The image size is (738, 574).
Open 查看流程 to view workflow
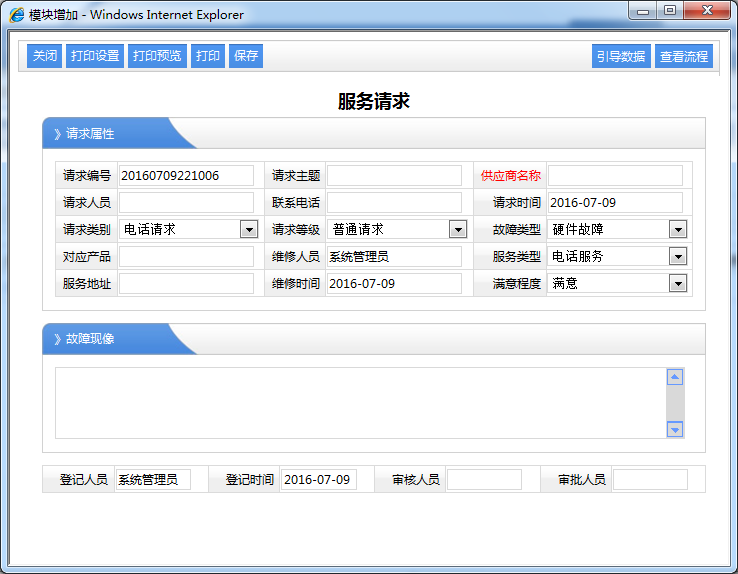pos(684,57)
